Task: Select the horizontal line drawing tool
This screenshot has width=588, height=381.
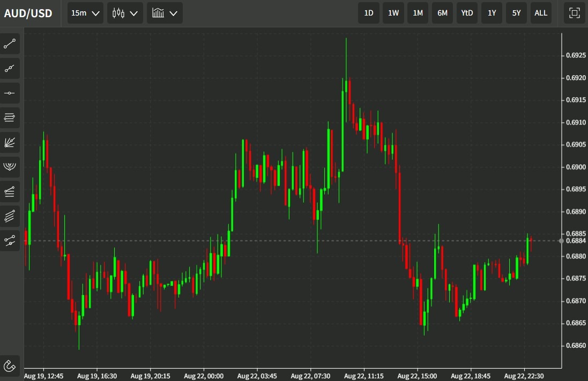Action: (11, 93)
